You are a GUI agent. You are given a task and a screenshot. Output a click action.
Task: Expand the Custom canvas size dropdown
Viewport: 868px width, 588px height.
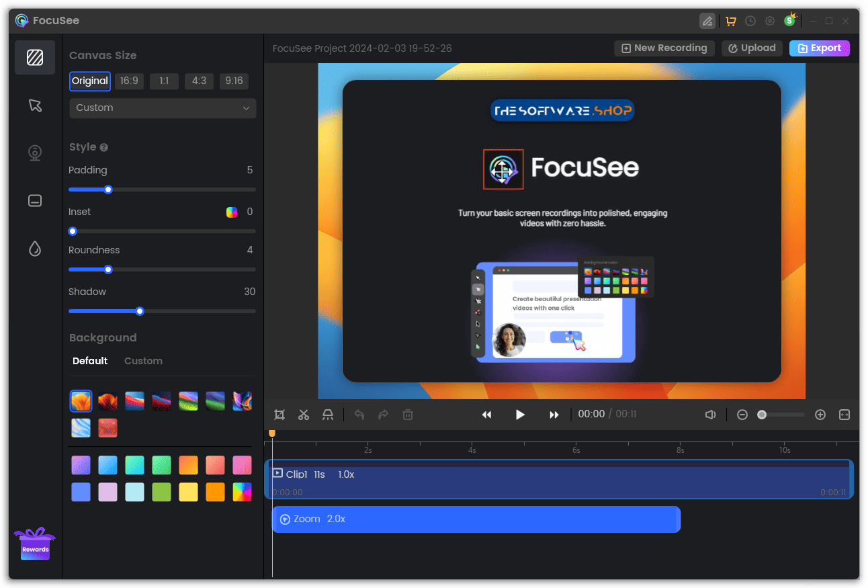[x=163, y=108]
